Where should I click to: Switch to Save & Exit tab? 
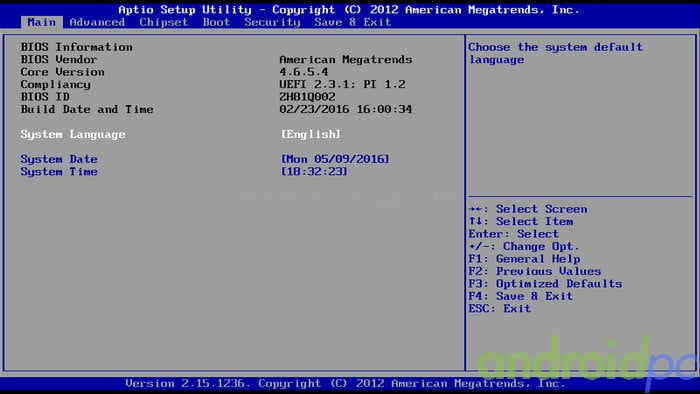[352, 22]
